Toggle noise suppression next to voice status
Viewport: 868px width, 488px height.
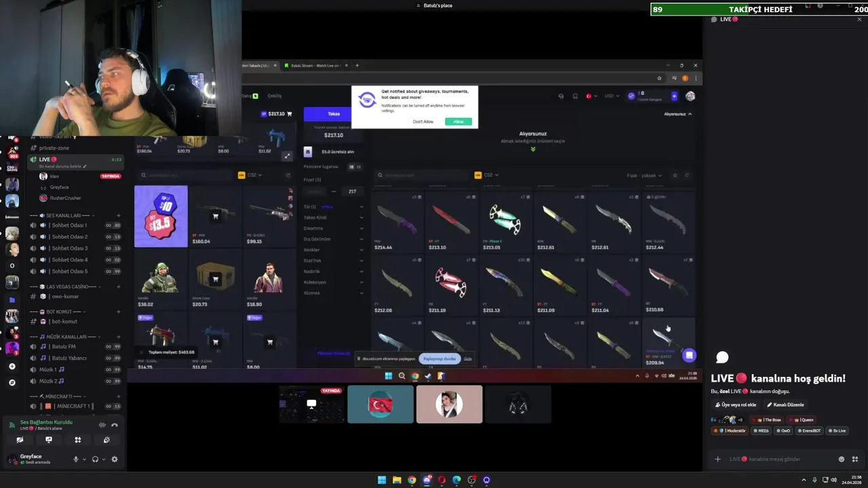pyautogui.click(x=102, y=425)
